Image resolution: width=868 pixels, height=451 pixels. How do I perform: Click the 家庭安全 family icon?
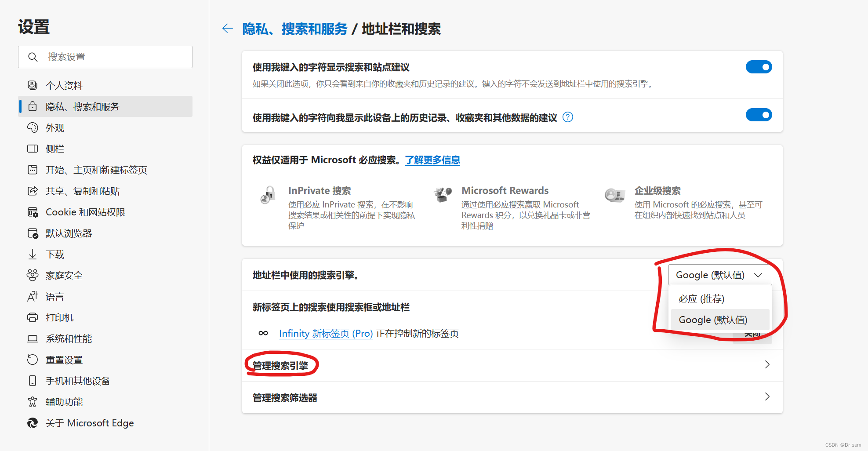33,275
